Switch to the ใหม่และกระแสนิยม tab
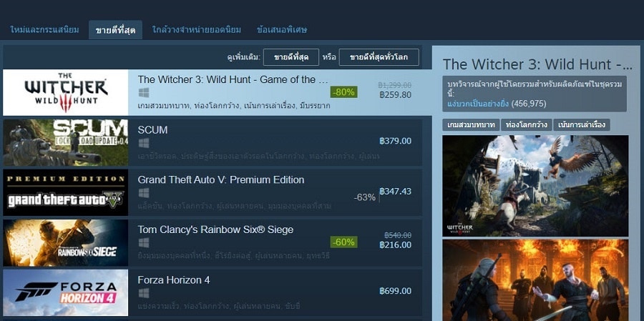Viewport: 644px width, 321px height. 45,30
